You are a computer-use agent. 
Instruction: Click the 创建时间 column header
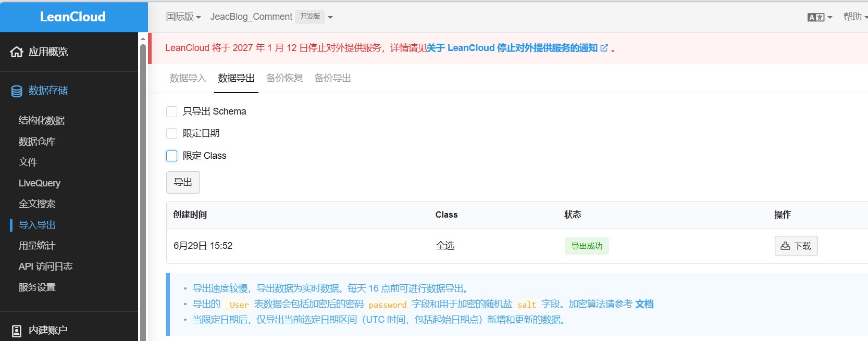click(190, 215)
